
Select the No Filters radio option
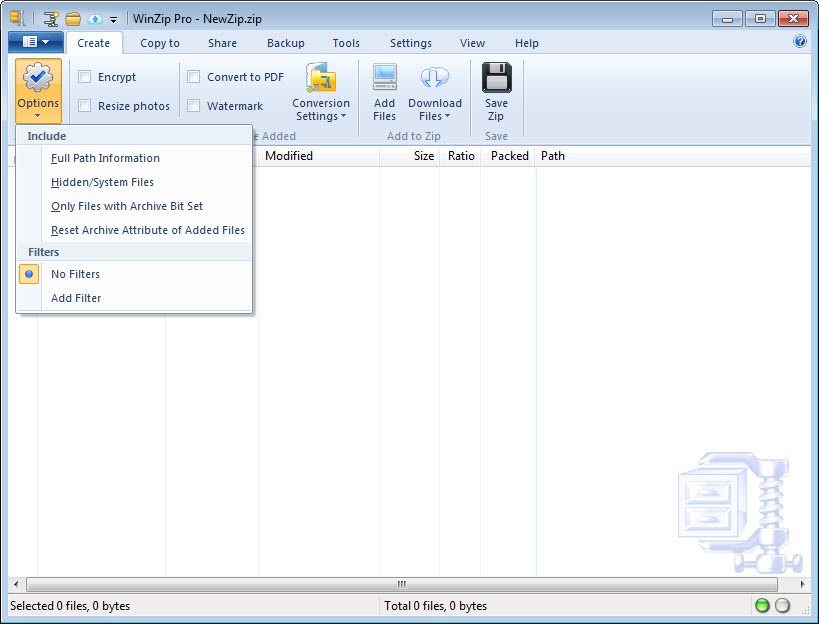point(29,274)
